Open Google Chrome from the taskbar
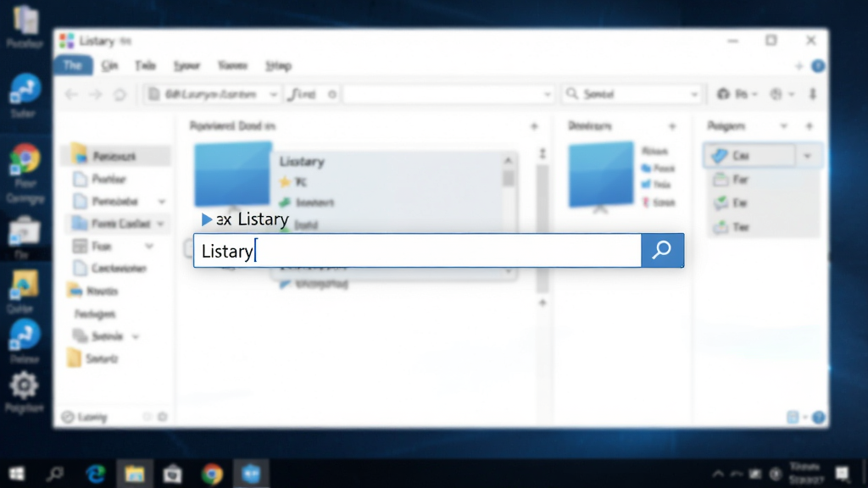This screenshot has width=868, height=488. [211, 474]
